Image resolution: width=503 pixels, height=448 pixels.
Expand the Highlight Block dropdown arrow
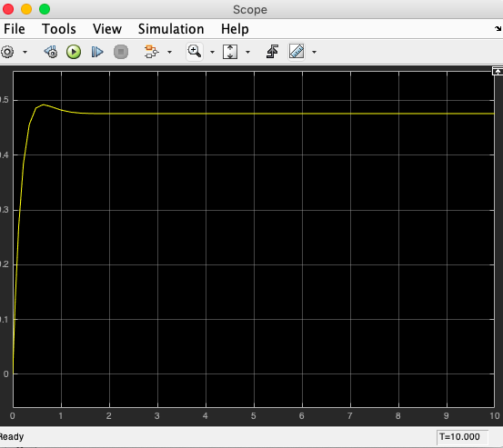tap(170, 52)
